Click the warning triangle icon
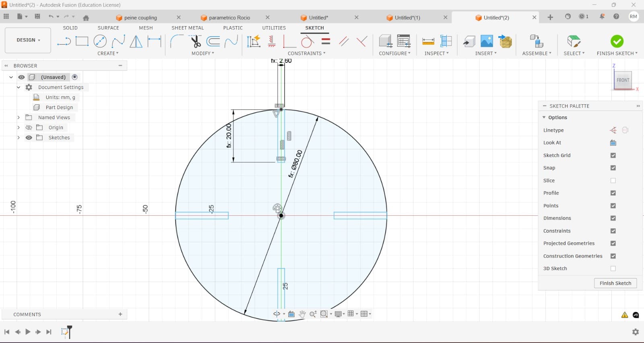The width and height of the screenshot is (644, 343). tap(625, 315)
